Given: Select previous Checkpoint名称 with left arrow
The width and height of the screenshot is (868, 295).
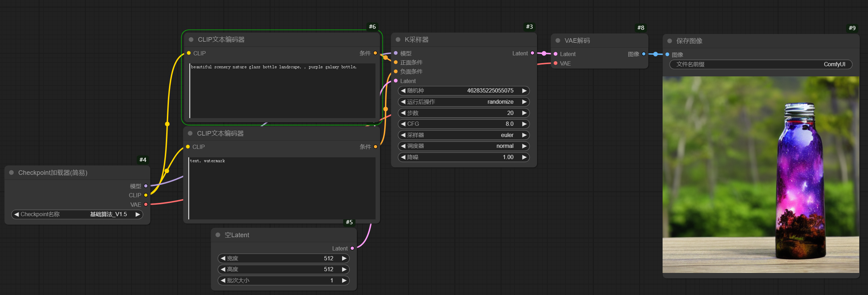Looking at the screenshot, I should point(16,214).
